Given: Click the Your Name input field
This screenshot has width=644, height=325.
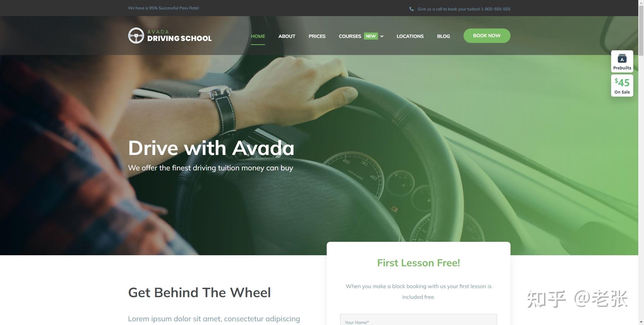Looking at the screenshot, I should click(419, 320).
